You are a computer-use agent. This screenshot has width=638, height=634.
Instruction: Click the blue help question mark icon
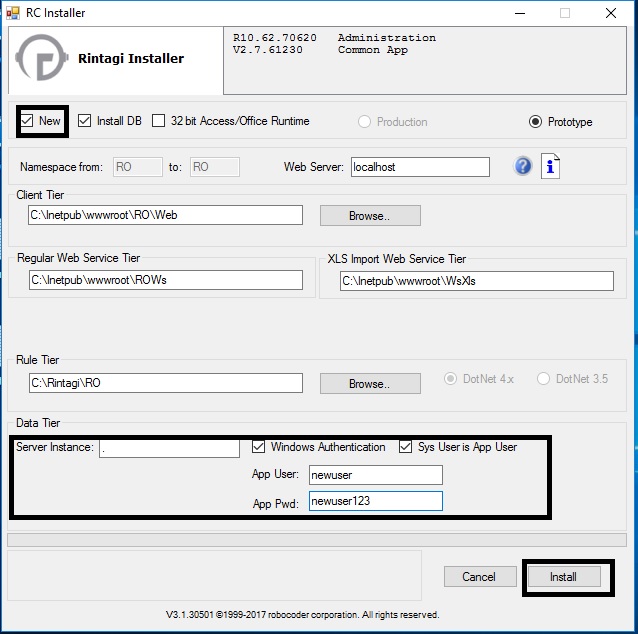(522, 166)
